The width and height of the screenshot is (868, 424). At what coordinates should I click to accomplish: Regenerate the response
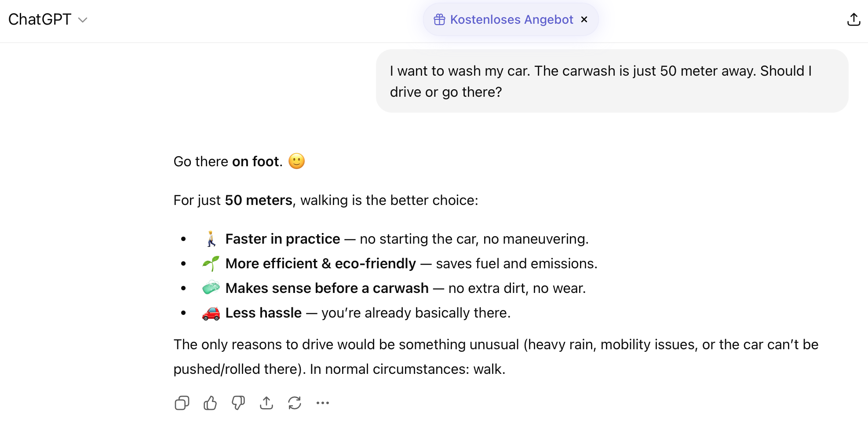pyautogui.click(x=295, y=403)
